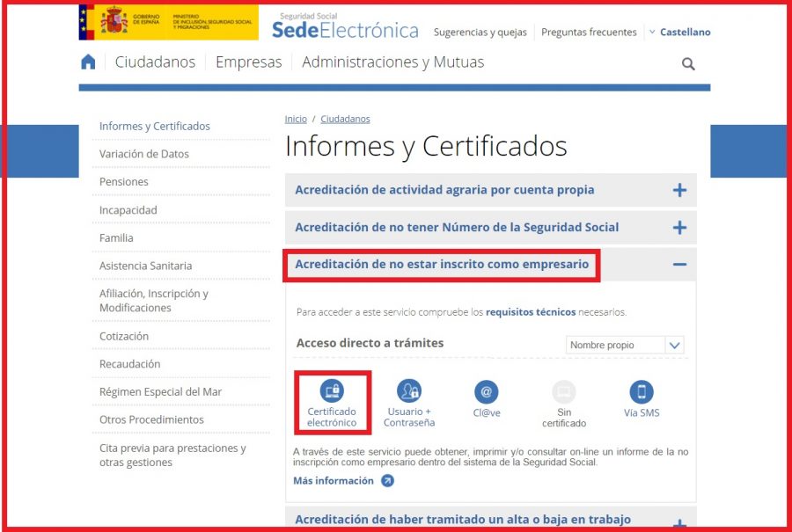Click the requisitos técnicos link

point(533,310)
